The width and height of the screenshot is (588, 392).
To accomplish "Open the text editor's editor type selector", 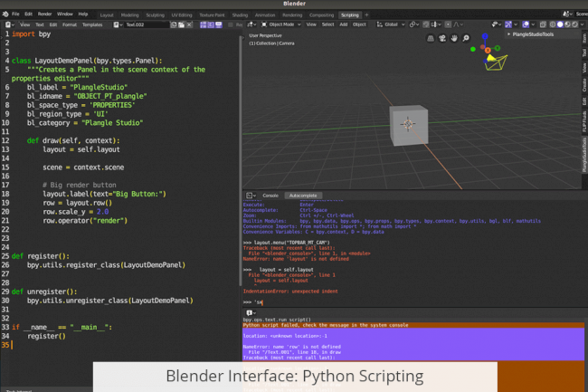I will (x=9, y=24).
